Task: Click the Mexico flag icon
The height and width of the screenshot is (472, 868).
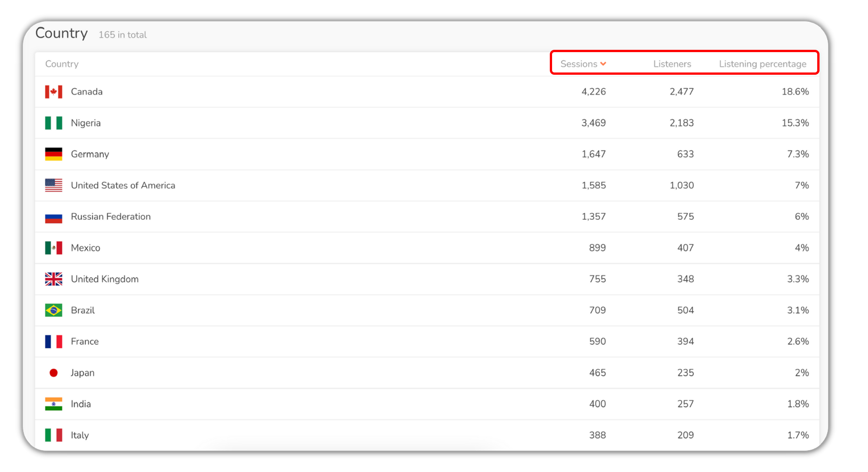Action: [x=53, y=248]
